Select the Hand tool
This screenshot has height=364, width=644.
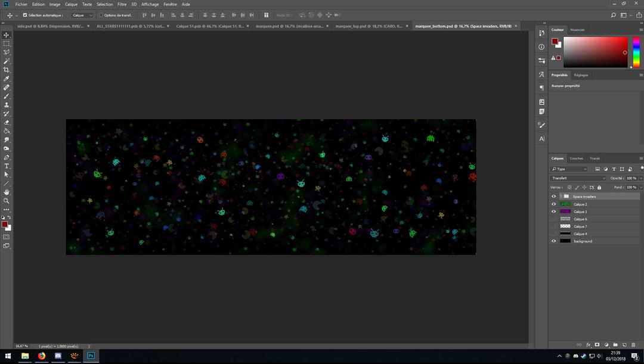[6, 192]
